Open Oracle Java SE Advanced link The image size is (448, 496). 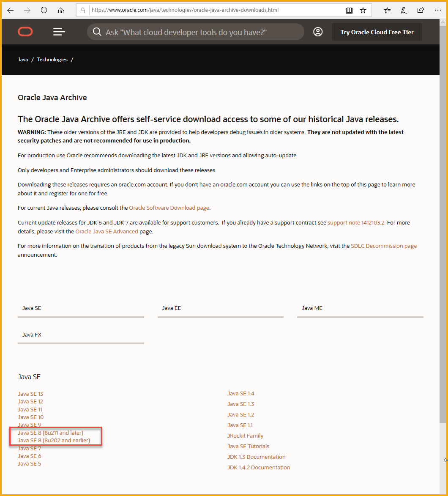pyautogui.click(x=107, y=232)
